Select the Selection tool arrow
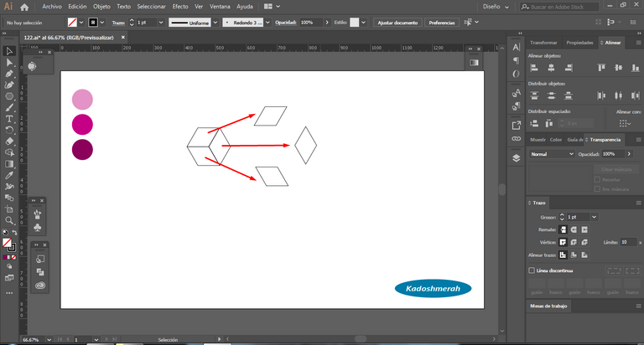 [9, 51]
